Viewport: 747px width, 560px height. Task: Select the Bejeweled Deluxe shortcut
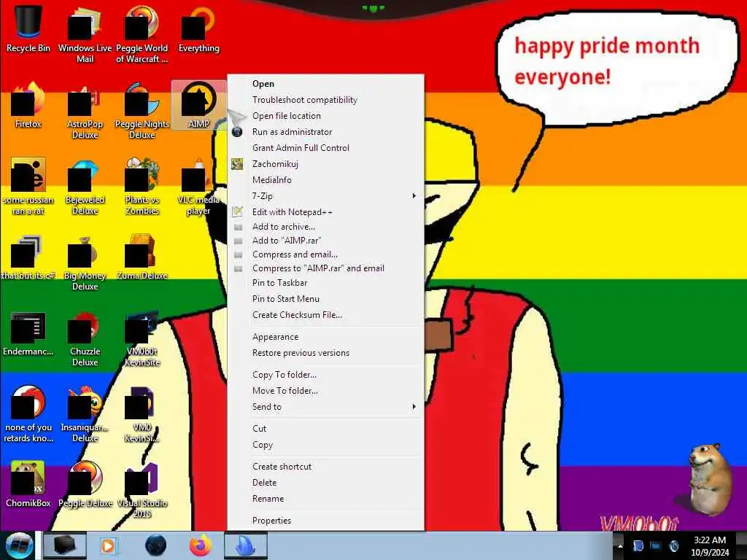point(85,187)
